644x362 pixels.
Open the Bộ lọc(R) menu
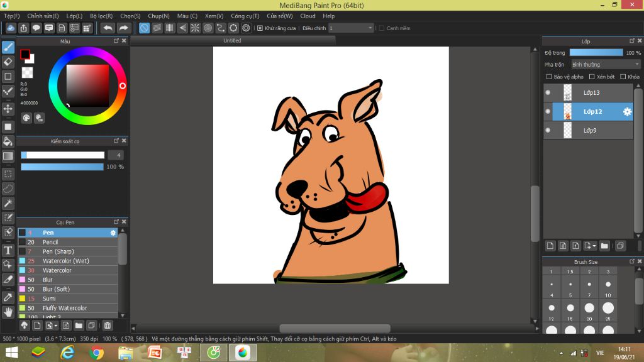pos(101,16)
